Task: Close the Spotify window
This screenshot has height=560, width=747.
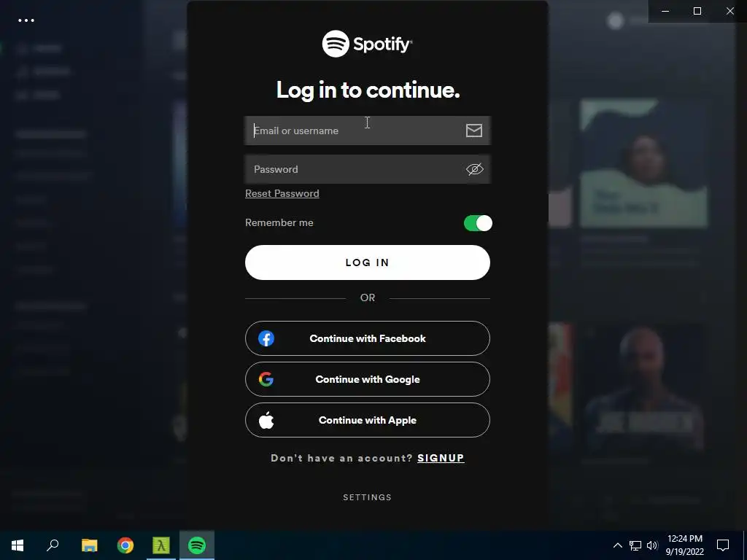Action: pos(729,11)
